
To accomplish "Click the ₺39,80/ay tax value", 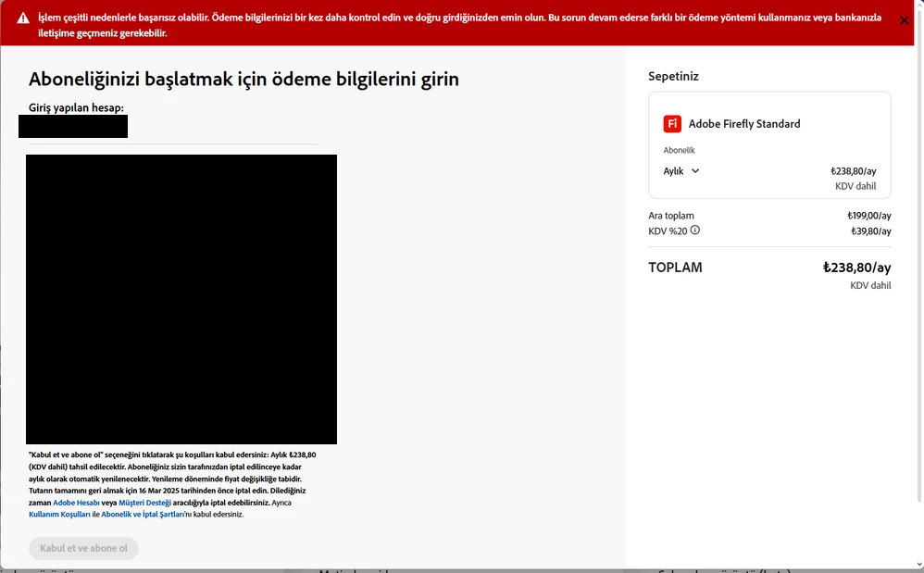I will click(871, 231).
